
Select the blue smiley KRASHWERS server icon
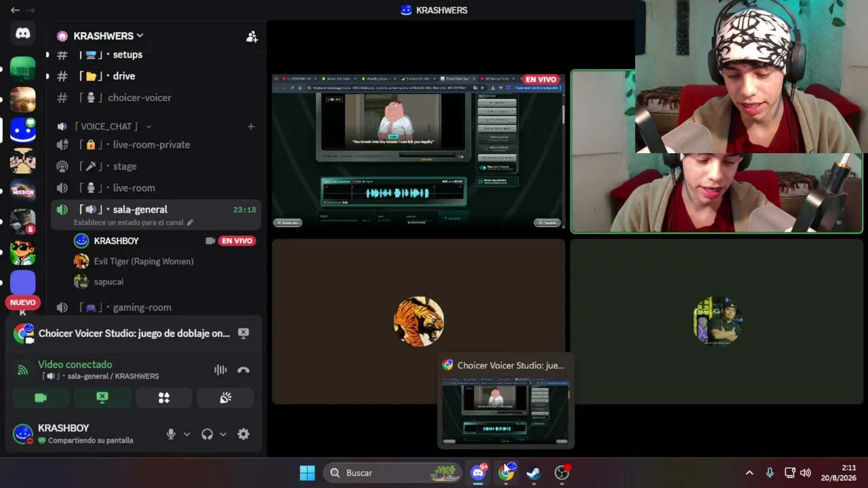(x=23, y=129)
